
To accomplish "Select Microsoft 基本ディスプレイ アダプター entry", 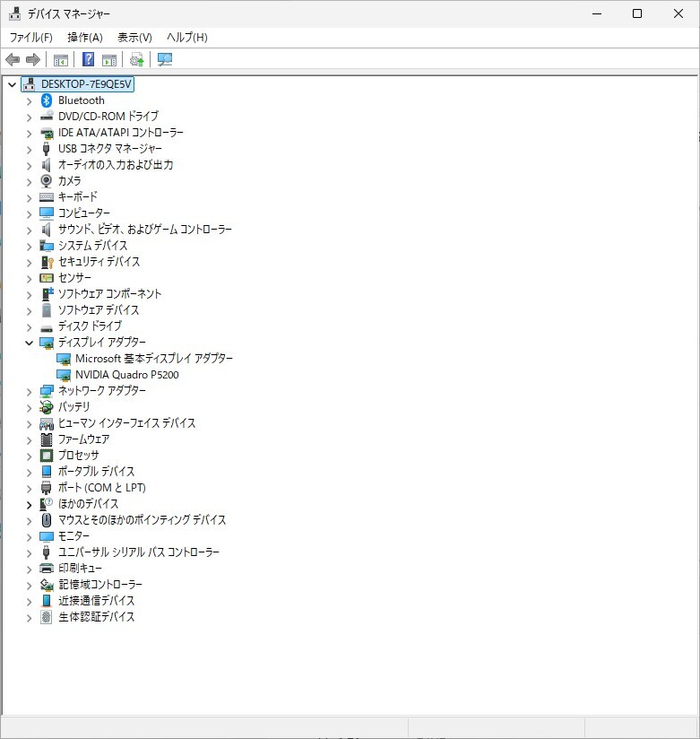I will (154, 359).
